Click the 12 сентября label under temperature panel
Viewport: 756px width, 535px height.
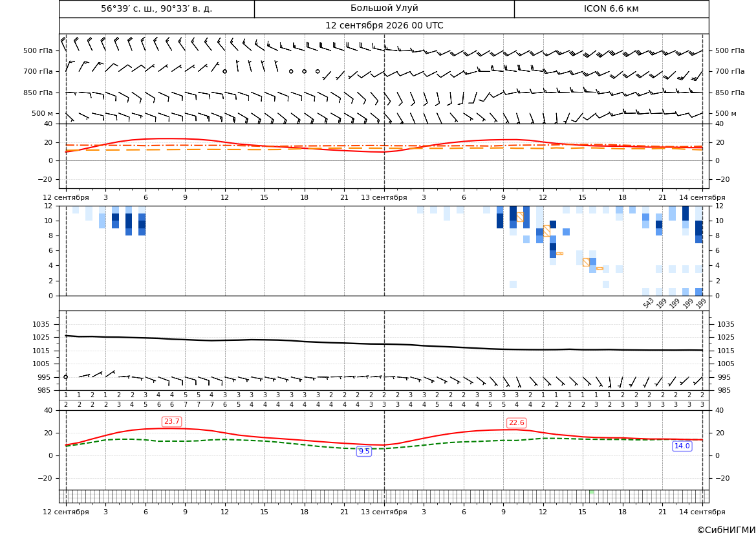[x=66, y=197]
